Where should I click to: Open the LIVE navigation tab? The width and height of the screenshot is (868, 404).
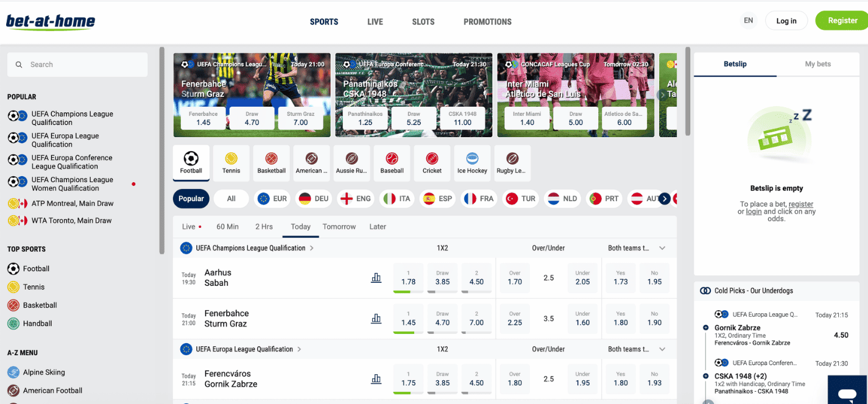[x=375, y=21]
